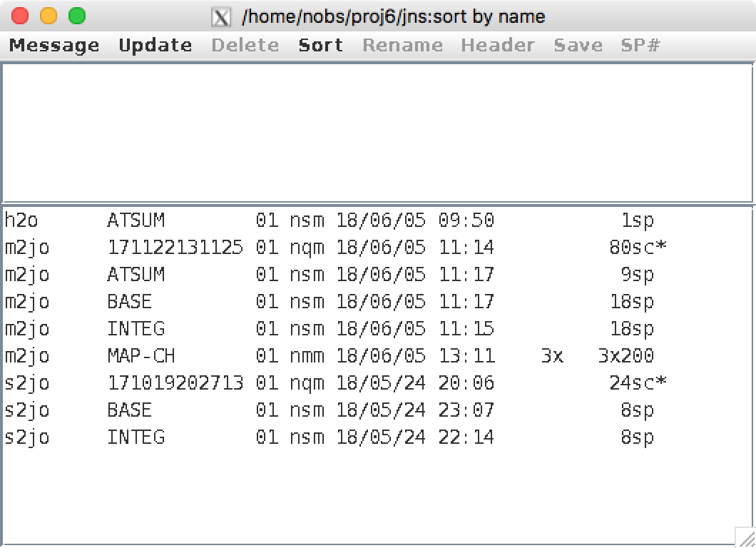Screen dimensions: 756x548
Task: Select the s2jo INTEG row
Action: 377,437
